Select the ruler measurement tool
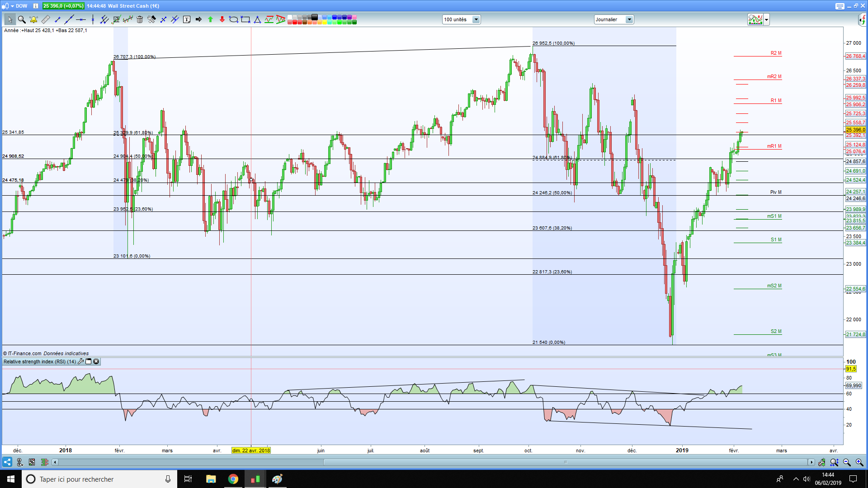868x488 pixels. pos(45,19)
